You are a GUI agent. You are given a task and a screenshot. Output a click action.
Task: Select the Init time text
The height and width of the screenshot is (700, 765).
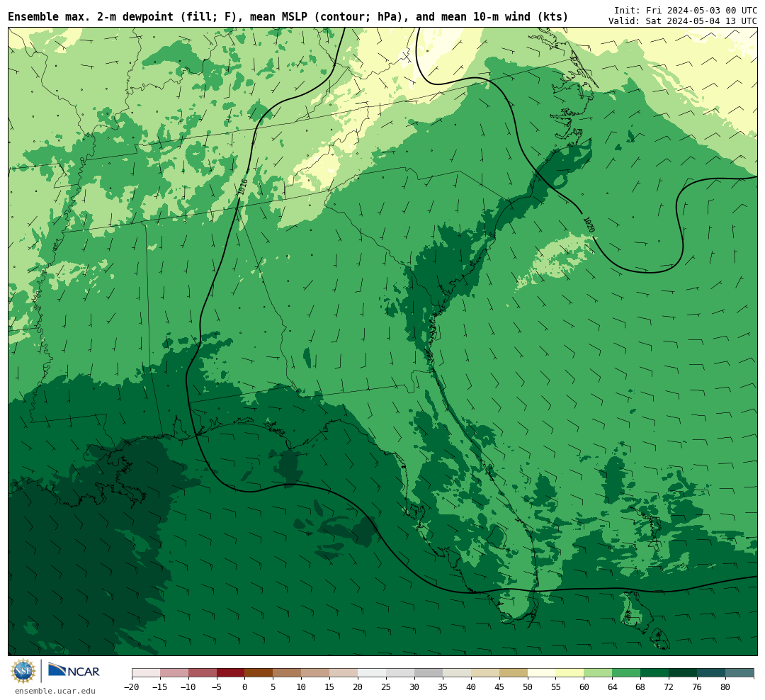(x=686, y=10)
